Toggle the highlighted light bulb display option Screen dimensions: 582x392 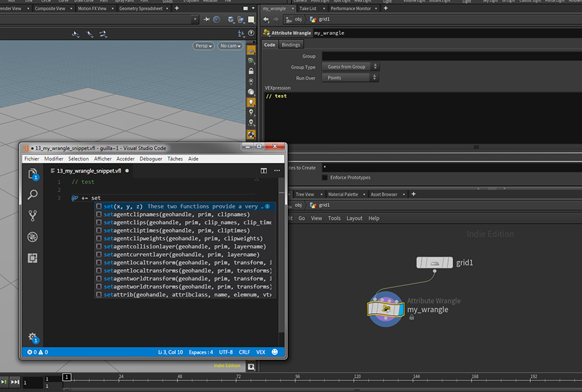point(251,102)
